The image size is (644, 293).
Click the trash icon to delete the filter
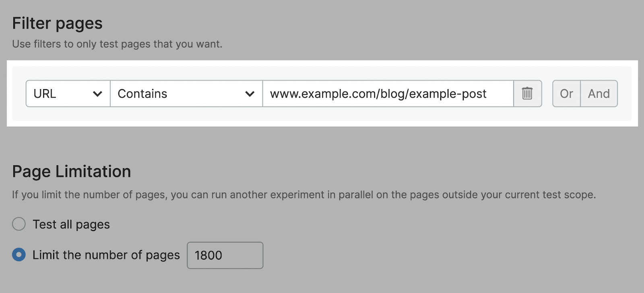pyautogui.click(x=527, y=94)
